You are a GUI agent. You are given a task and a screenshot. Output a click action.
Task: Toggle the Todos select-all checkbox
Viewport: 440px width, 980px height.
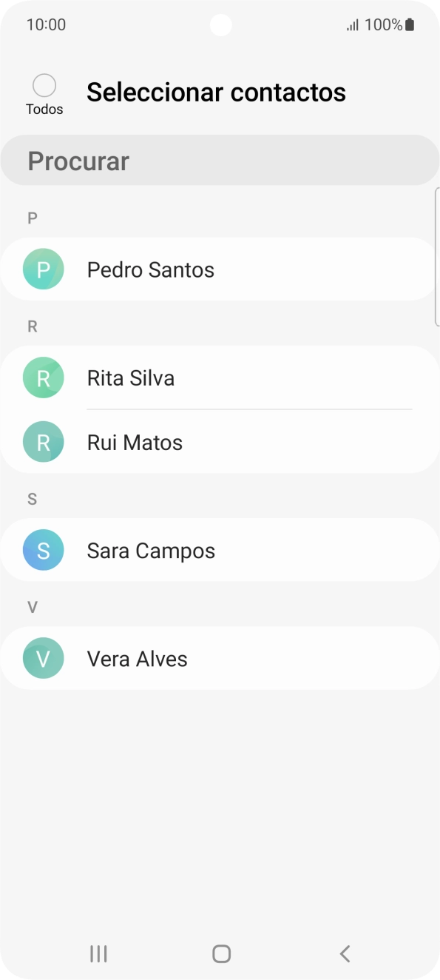44,85
